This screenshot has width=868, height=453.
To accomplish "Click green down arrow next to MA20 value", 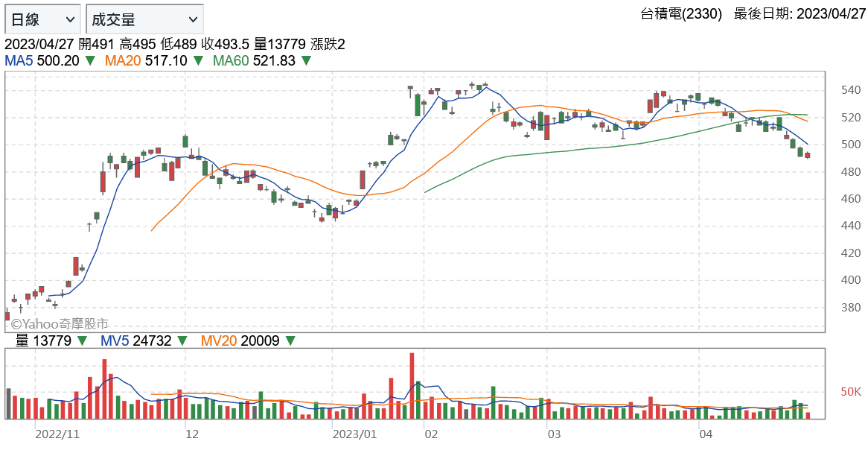I will coord(197,61).
